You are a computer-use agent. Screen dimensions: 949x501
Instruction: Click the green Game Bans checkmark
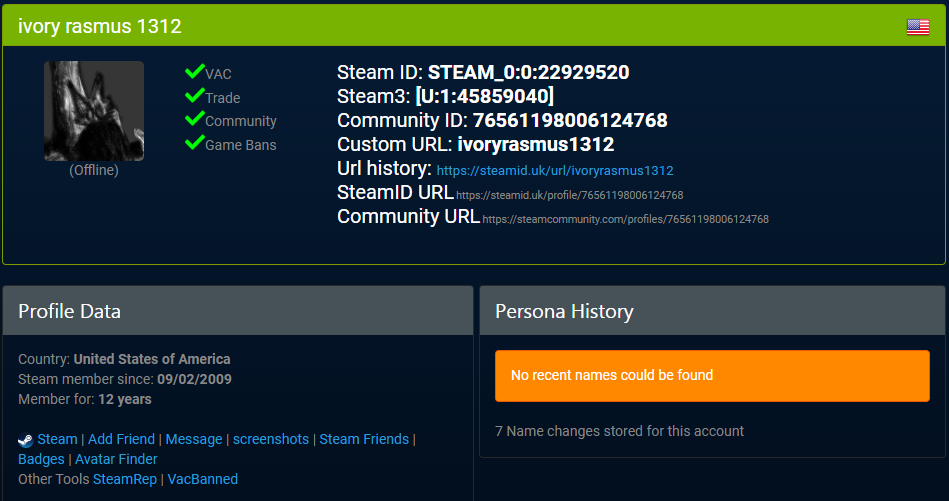point(194,142)
